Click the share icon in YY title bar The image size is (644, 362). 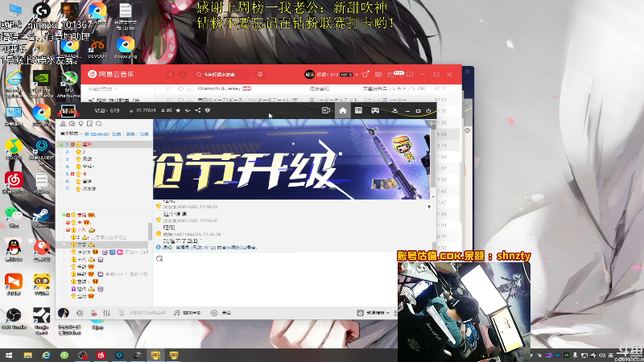coord(198,110)
